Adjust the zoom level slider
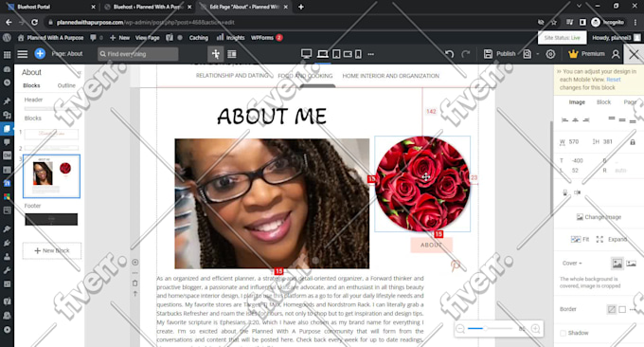Image resolution: width=644 pixels, height=347 pixels. click(x=490, y=328)
